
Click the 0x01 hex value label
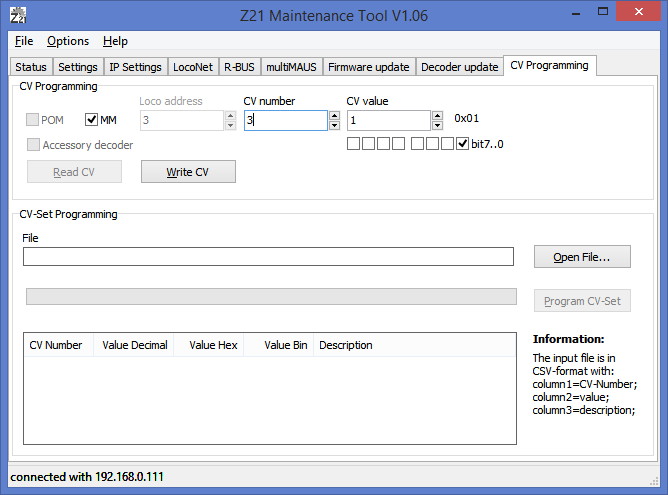point(466,118)
